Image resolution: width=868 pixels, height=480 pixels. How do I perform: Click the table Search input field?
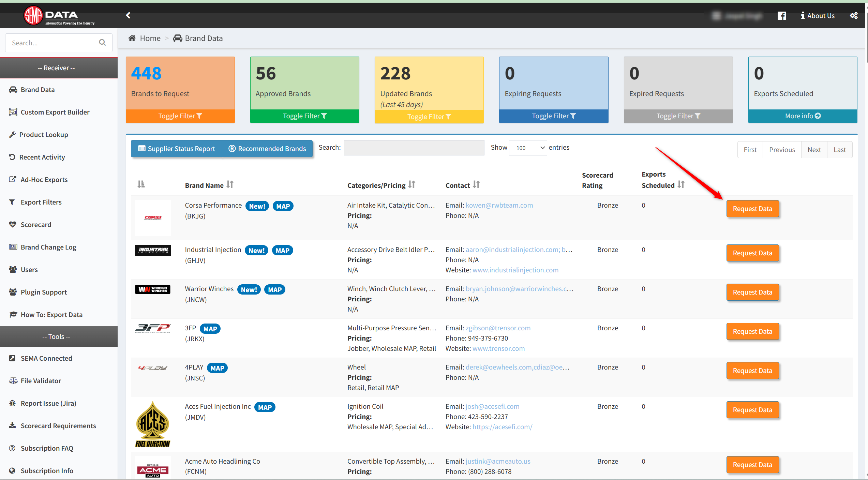click(414, 148)
